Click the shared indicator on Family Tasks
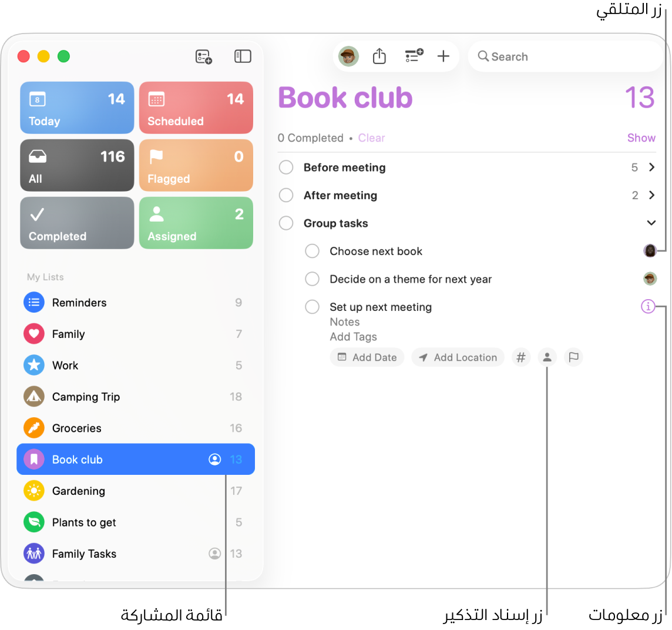This screenshot has width=672, height=630. click(x=215, y=554)
